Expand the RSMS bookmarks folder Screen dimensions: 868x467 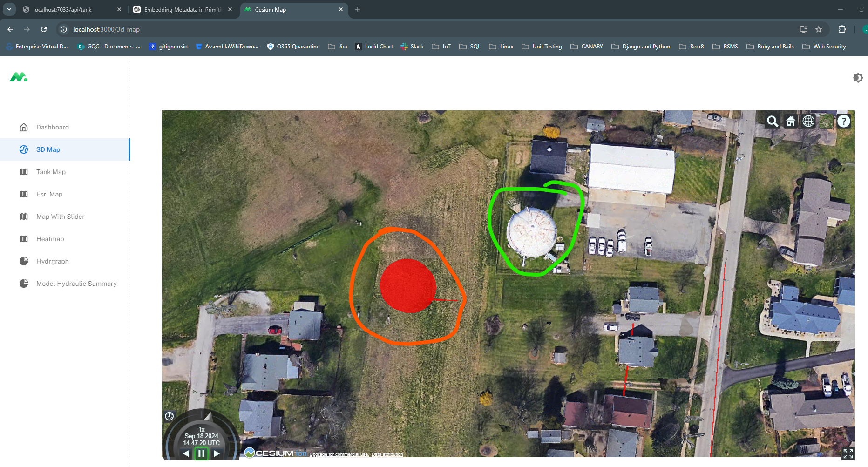pos(726,47)
